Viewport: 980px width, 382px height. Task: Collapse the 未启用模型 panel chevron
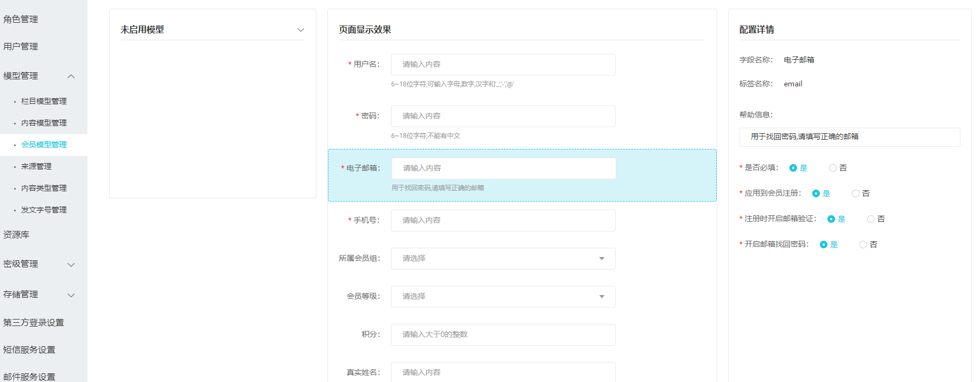pyautogui.click(x=301, y=30)
